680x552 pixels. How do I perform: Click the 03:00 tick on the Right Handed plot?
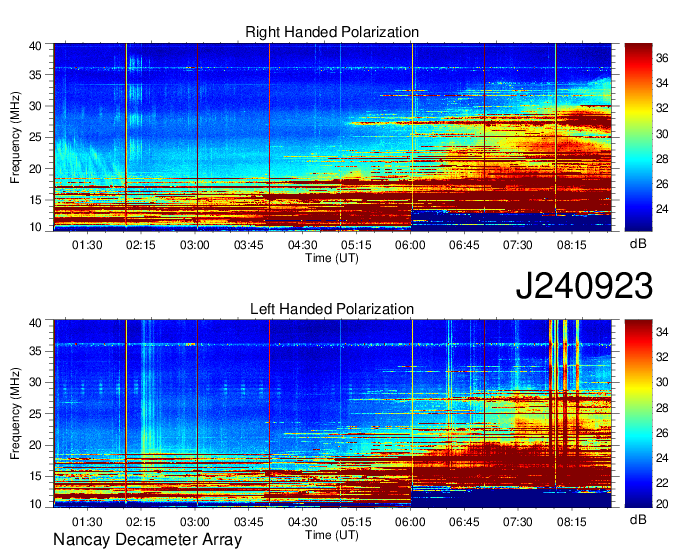(195, 245)
